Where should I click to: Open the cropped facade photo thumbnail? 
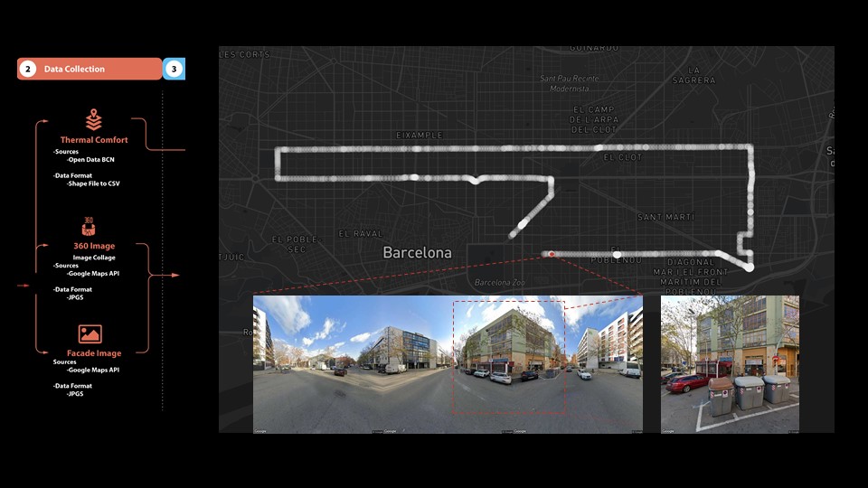tap(731, 364)
